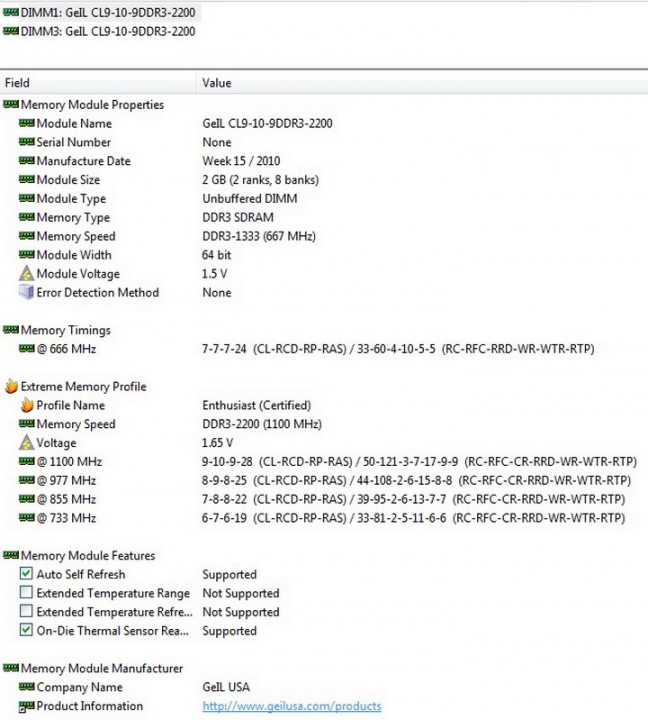
Task: Select the '1.65 V' Voltage value
Action: coord(217,443)
